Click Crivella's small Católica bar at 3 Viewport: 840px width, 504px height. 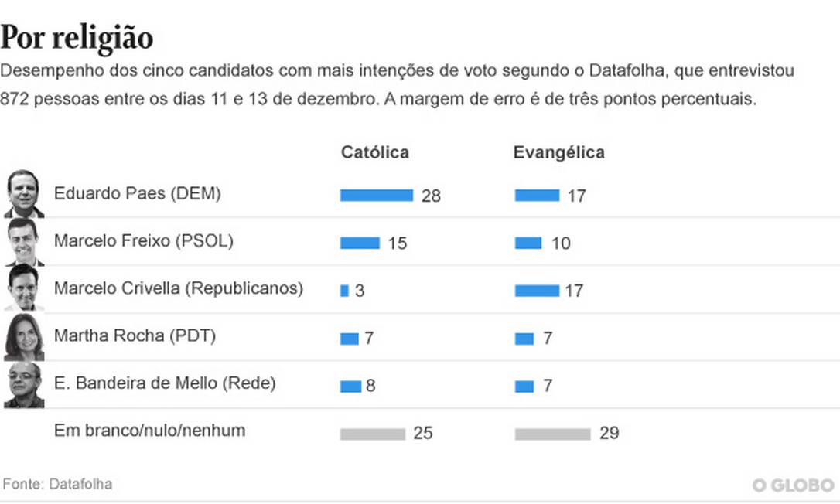pos(344,291)
